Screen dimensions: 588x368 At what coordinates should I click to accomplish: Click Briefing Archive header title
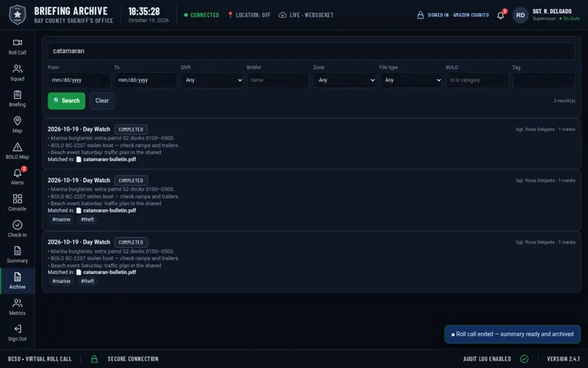[71, 11]
